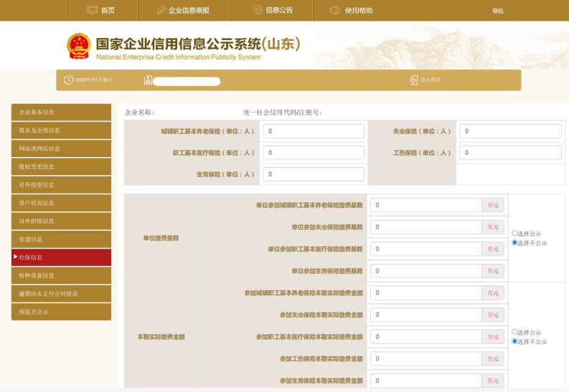Select 选择公示 for 单位缴费基数
569x392 pixels.
click(x=514, y=234)
